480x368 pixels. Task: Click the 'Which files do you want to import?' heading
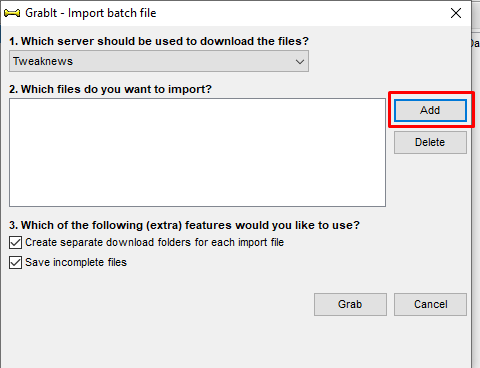click(110, 89)
